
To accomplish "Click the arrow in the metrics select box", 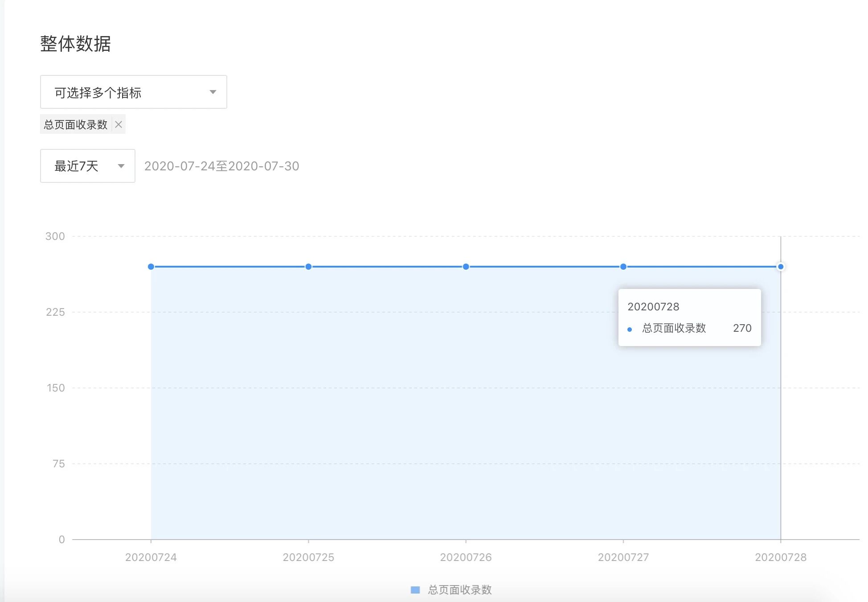I will (213, 92).
